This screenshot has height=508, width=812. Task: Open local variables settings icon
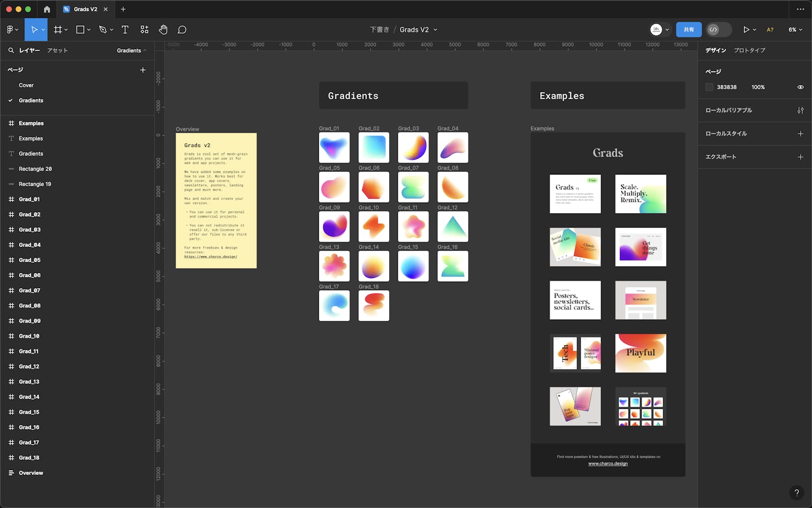click(800, 110)
